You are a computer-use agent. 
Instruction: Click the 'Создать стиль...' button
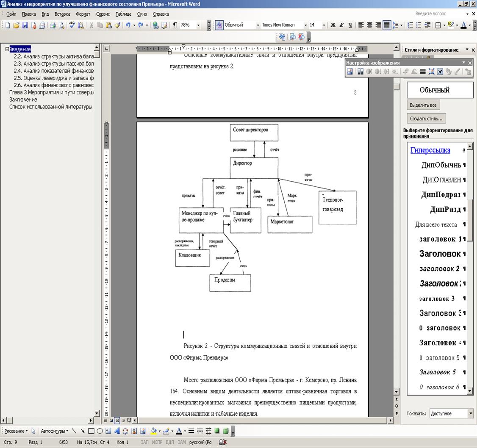(x=427, y=119)
